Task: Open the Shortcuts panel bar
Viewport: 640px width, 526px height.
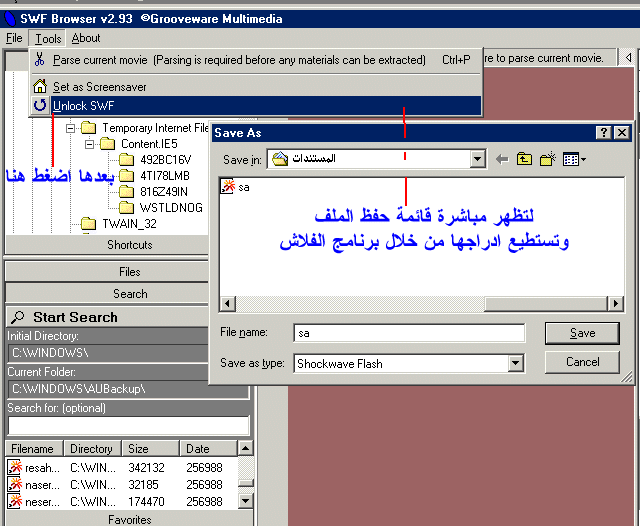Action: pos(107,245)
